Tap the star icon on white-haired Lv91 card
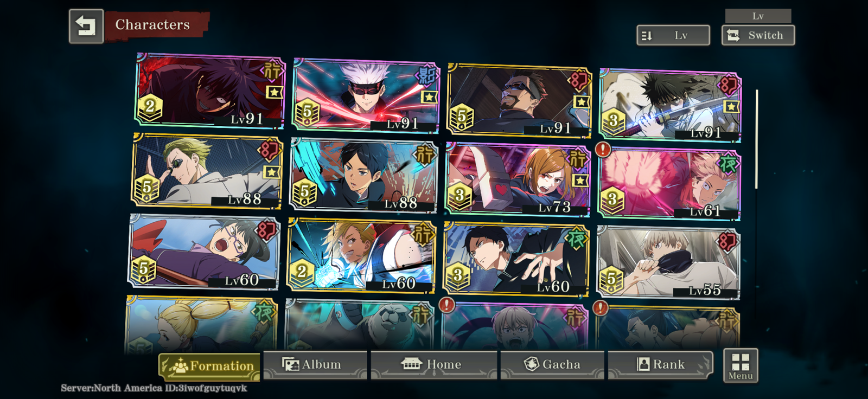 [430, 97]
